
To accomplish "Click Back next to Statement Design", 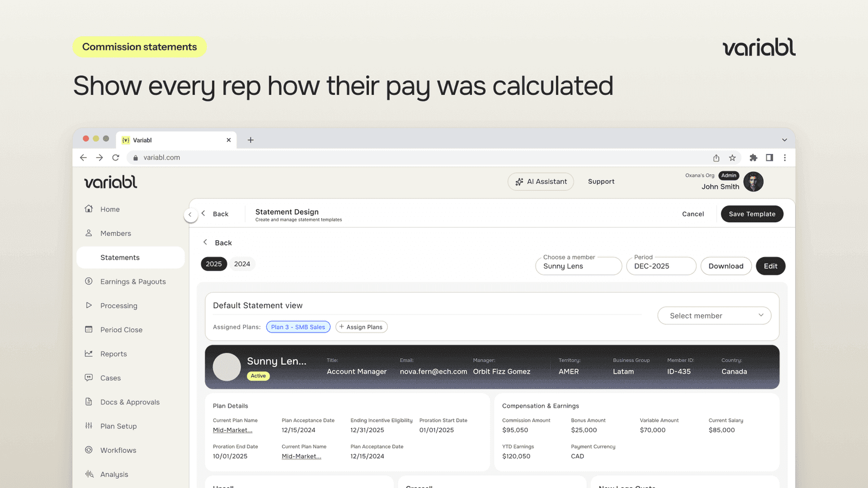I will click(215, 214).
